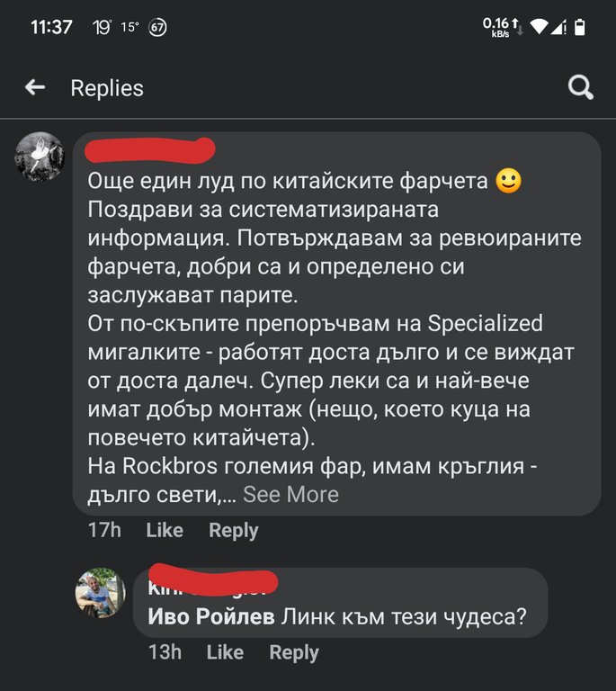616x691 pixels.
Task: Open the mentioned profile Иво Ройлев
Action: tap(211, 617)
